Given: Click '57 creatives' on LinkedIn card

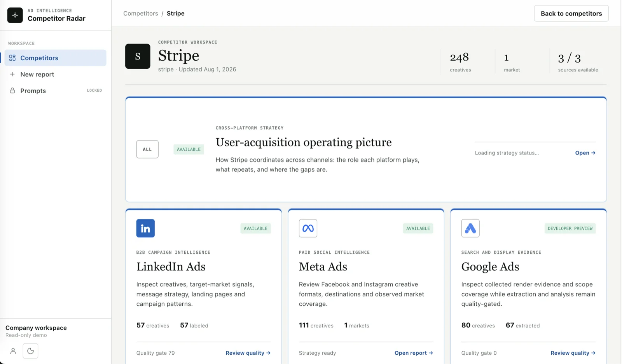Looking at the screenshot, I should pyautogui.click(x=153, y=326).
